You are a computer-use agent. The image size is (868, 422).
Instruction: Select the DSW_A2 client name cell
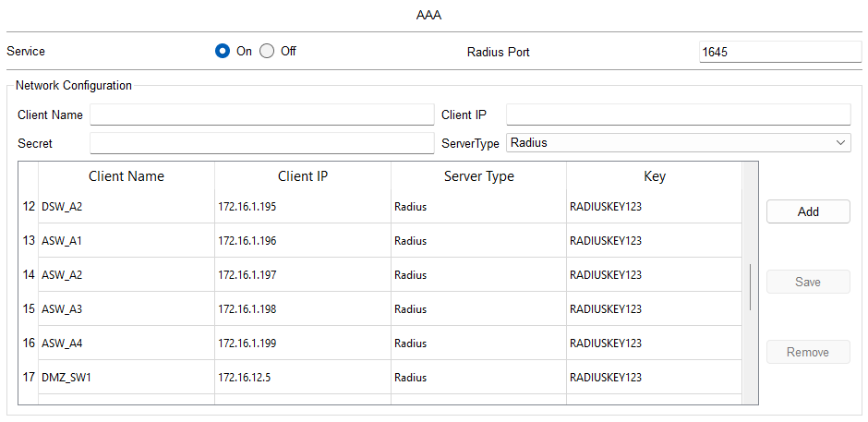127,207
